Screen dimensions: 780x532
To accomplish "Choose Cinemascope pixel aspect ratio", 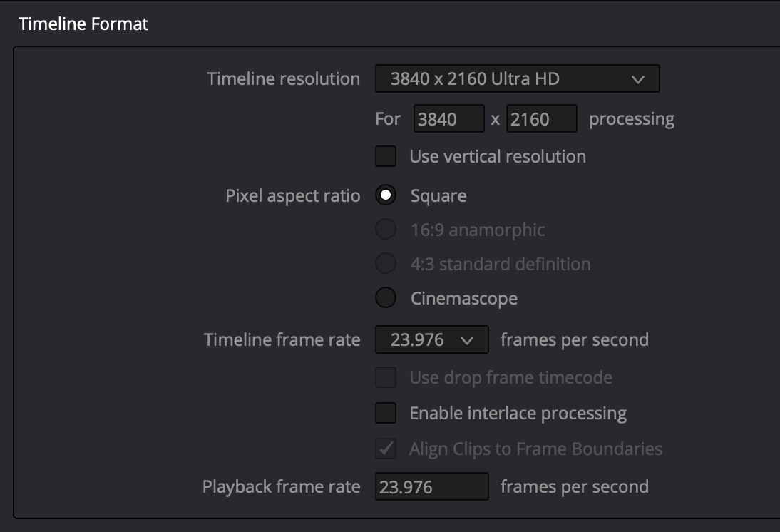I will (x=386, y=298).
